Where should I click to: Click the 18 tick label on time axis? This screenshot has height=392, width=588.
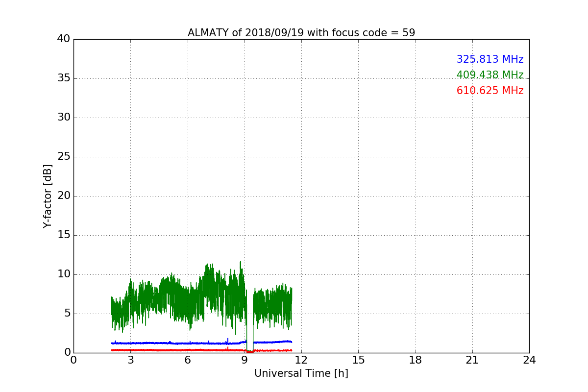point(416,360)
